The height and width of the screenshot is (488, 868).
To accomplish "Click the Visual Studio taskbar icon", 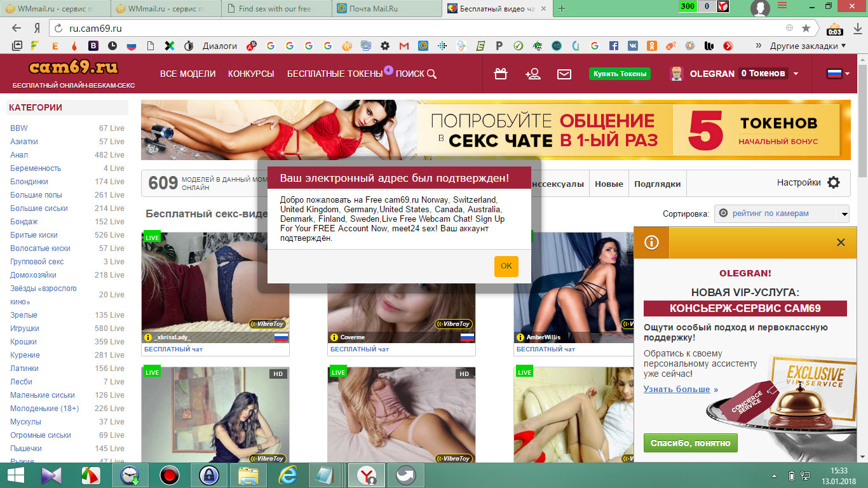I will (51, 475).
